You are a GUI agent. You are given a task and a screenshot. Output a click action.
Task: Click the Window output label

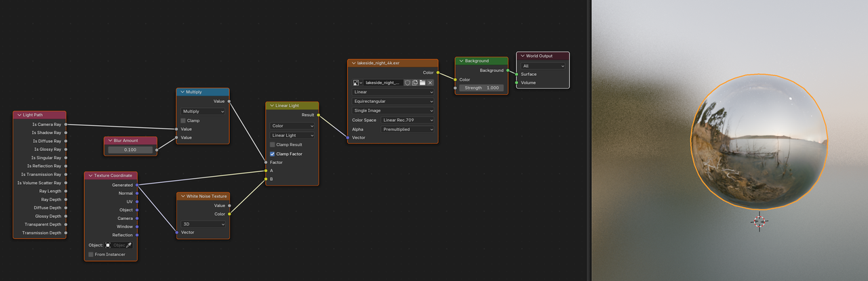125,227
